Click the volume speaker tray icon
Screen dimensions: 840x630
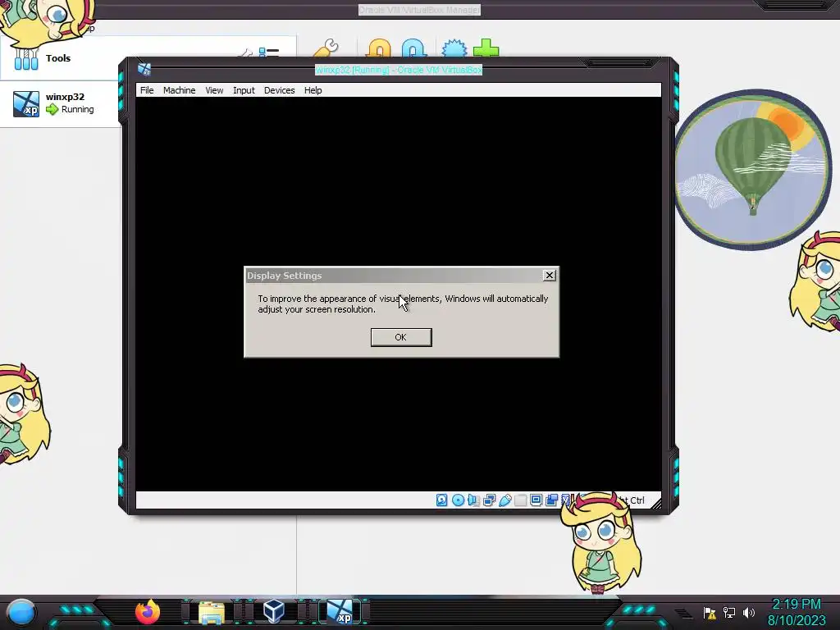coord(748,613)
